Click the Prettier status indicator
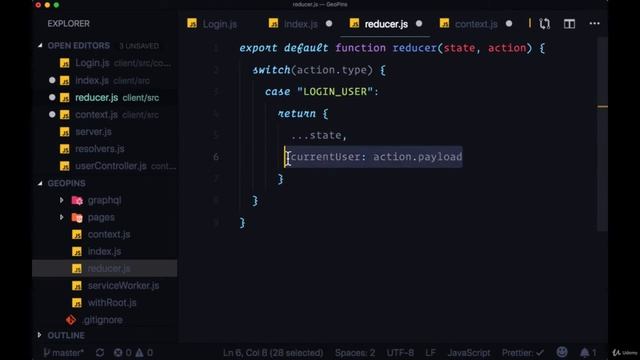 tap(523, 353)
